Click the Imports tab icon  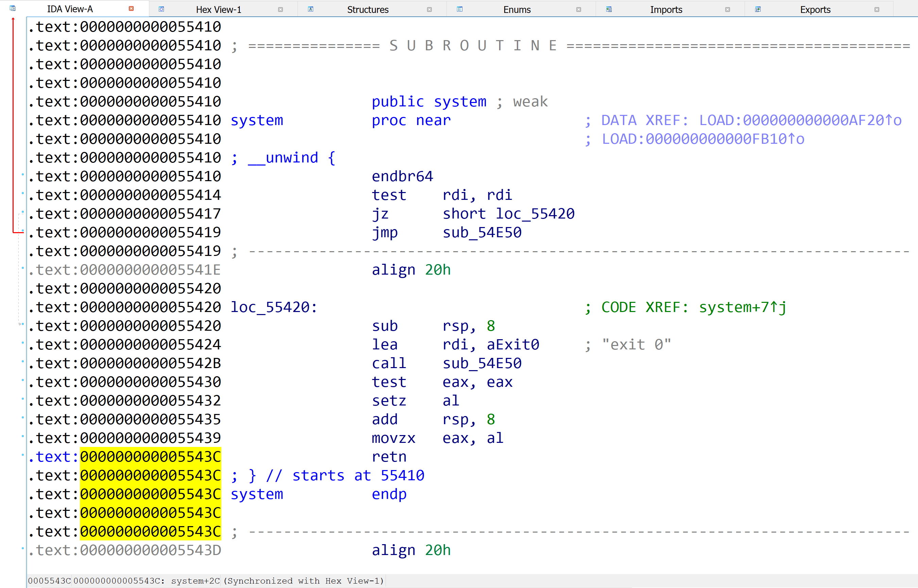(x=609, y=8)
